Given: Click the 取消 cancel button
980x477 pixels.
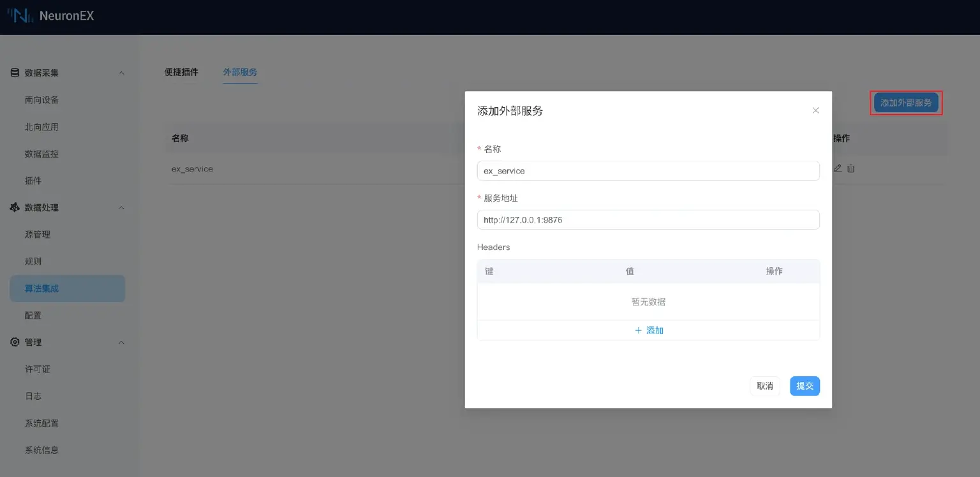Looking at the screenshot, I should [764, 386].
